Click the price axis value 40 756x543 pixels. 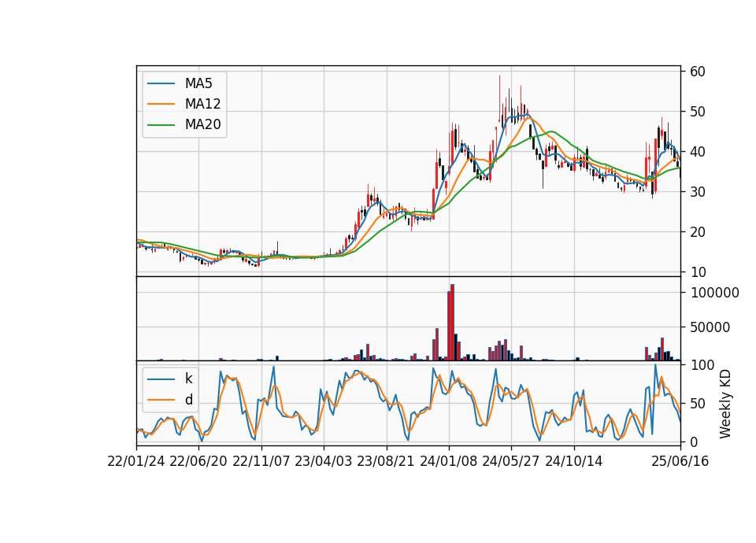(x=698, y=152)
